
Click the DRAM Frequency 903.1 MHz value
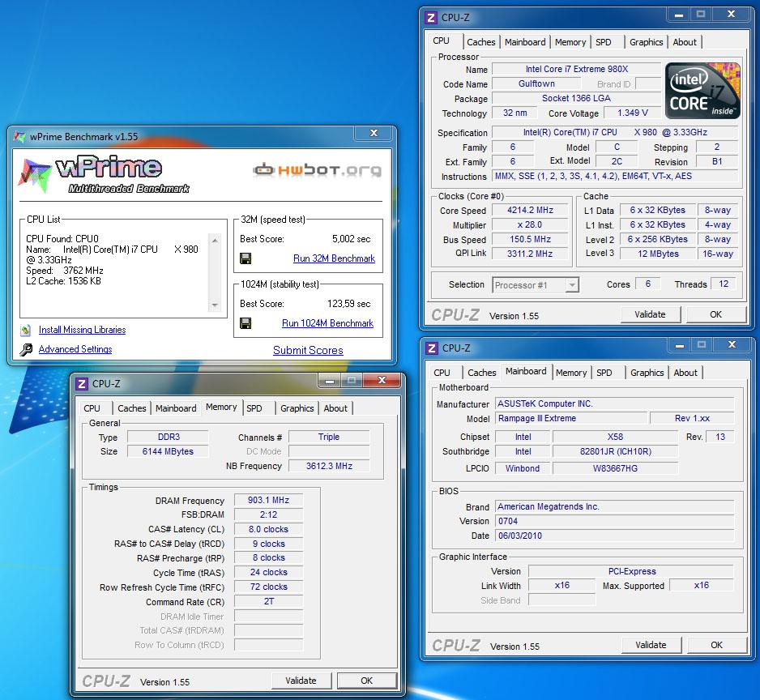pyautogui.click(x=268, y=500)
